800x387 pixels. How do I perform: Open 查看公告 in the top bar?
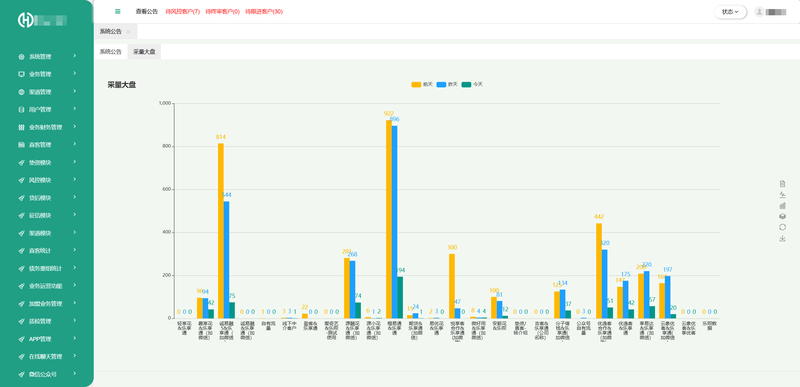pyautogui.click(x=146, y=11)
